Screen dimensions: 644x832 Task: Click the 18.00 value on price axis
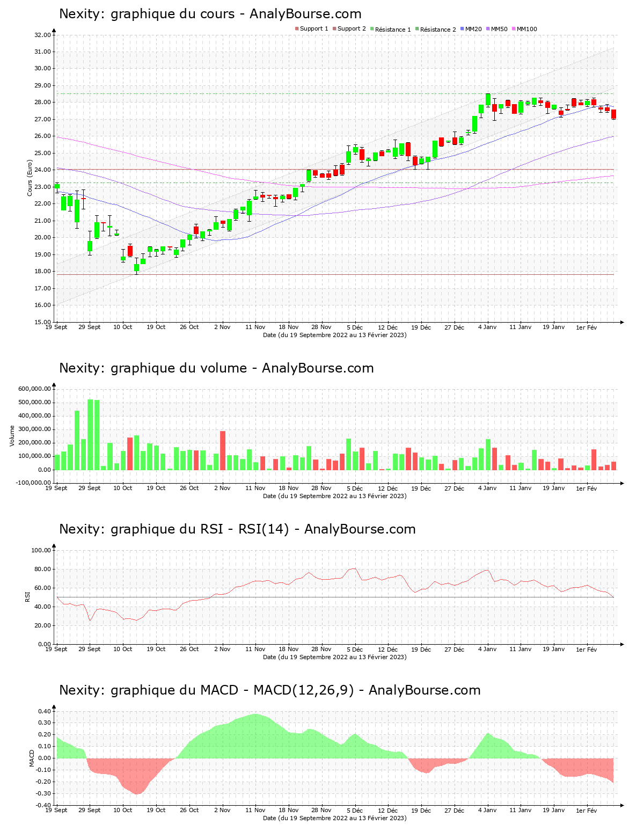(x=42, y=272)
